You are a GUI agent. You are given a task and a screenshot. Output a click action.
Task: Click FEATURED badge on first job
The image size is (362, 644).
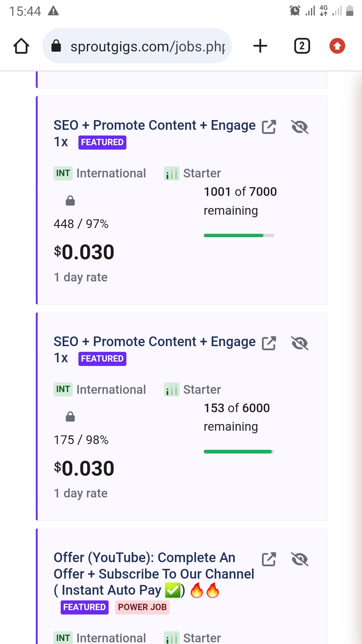(102, 143)
